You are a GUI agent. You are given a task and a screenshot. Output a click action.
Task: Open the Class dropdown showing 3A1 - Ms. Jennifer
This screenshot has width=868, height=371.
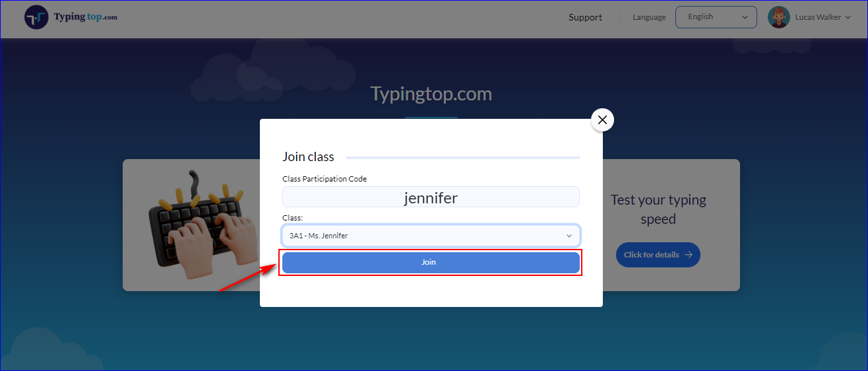(x=431, y=236)
